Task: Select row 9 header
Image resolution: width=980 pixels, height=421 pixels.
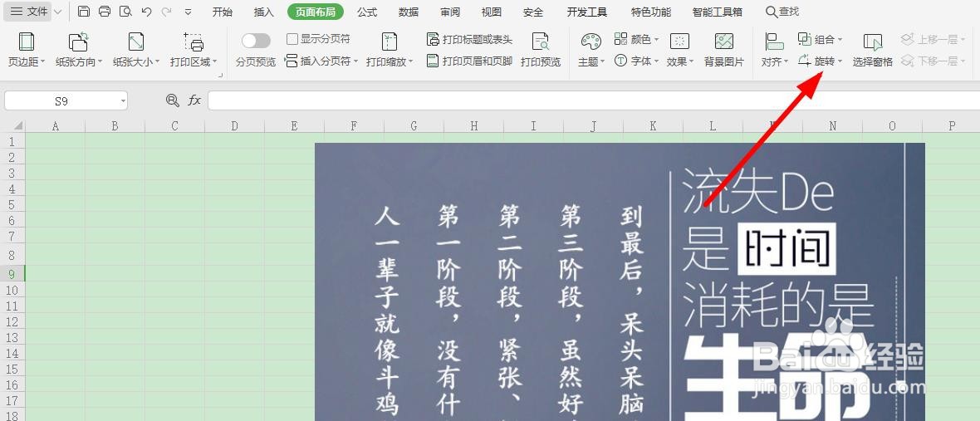Action: pos(12,273)
